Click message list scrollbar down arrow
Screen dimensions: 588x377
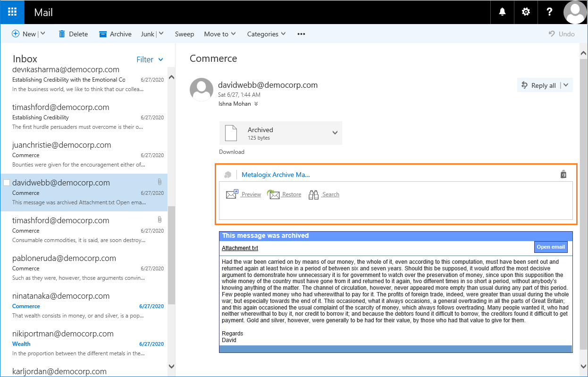click(171, 366)
